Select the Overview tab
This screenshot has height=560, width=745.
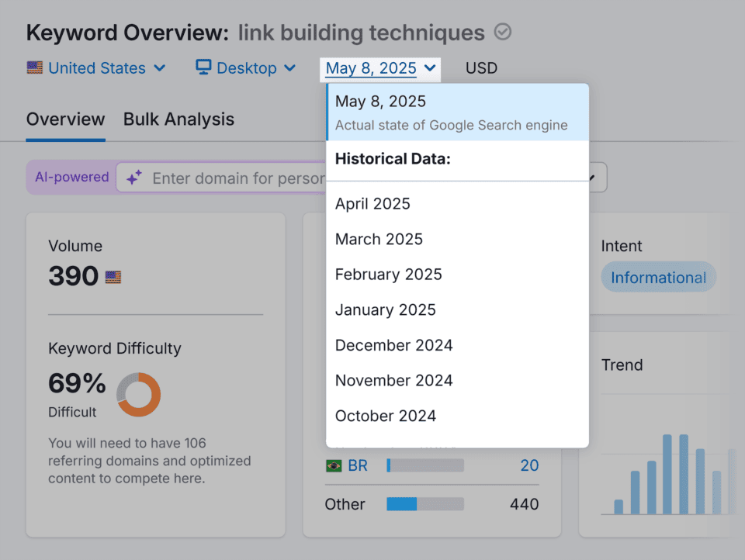point(65,119)
